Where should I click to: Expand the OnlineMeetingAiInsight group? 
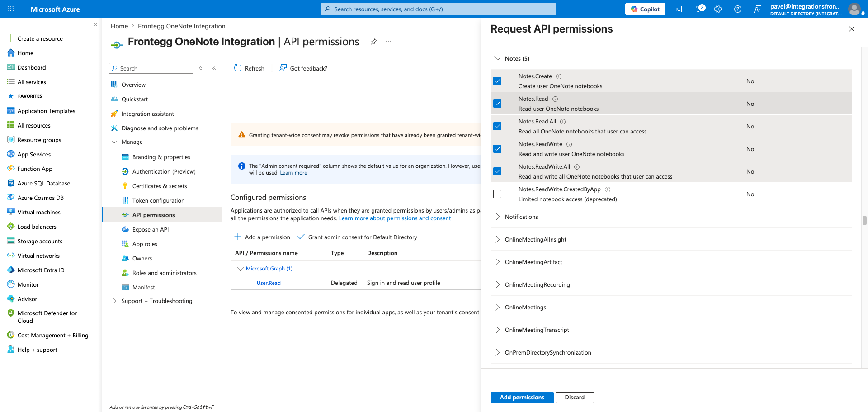pos(498,239)
